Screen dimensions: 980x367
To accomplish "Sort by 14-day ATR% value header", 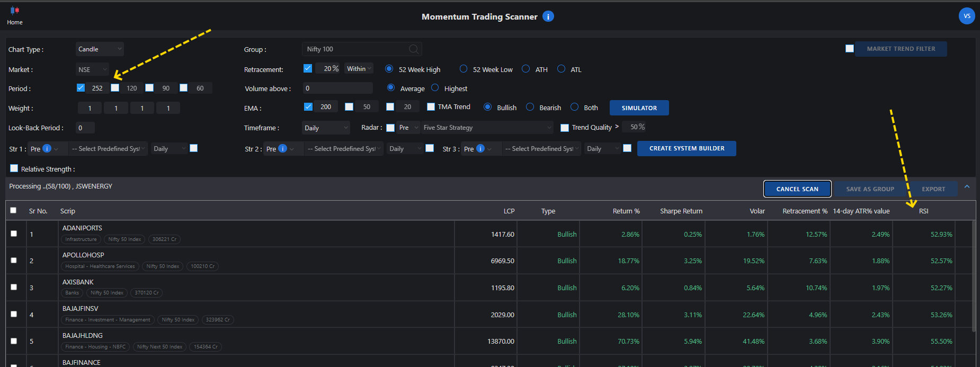I will coord(861,211).
